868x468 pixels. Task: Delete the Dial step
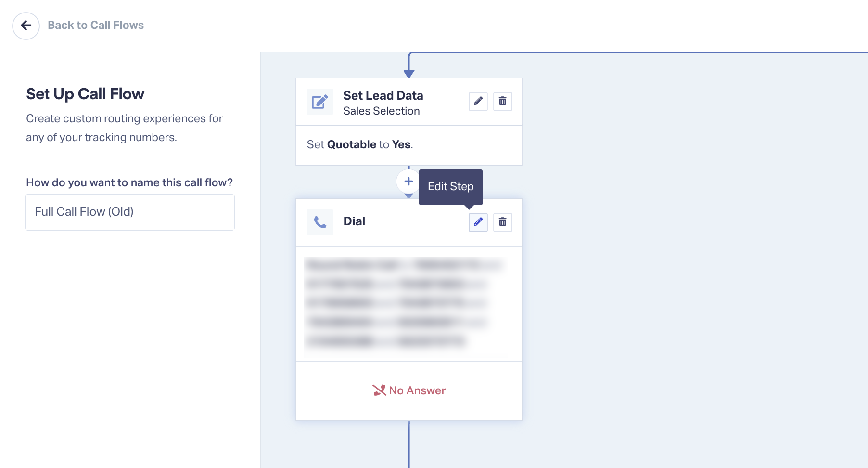(x=502, y=222)
